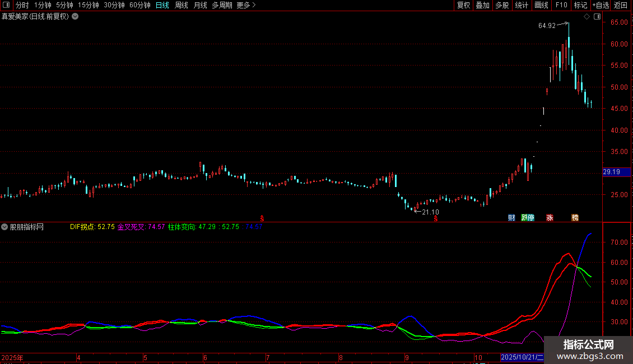Click the red S marker near July
Image resolution: width=633 pixels, height=364 pixels.
pos(262,218)
